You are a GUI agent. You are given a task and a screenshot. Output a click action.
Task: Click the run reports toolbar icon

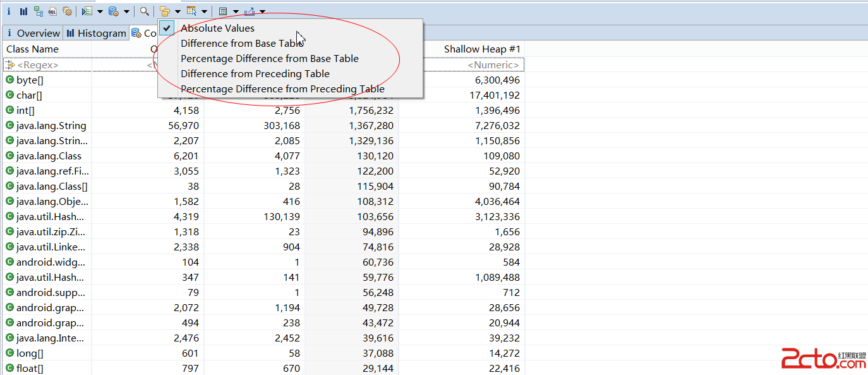click(87, 11)
